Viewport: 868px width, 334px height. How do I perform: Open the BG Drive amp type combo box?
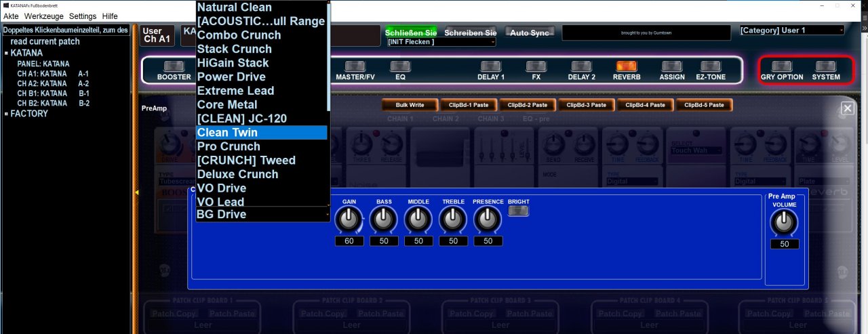(x=262, y=214)
